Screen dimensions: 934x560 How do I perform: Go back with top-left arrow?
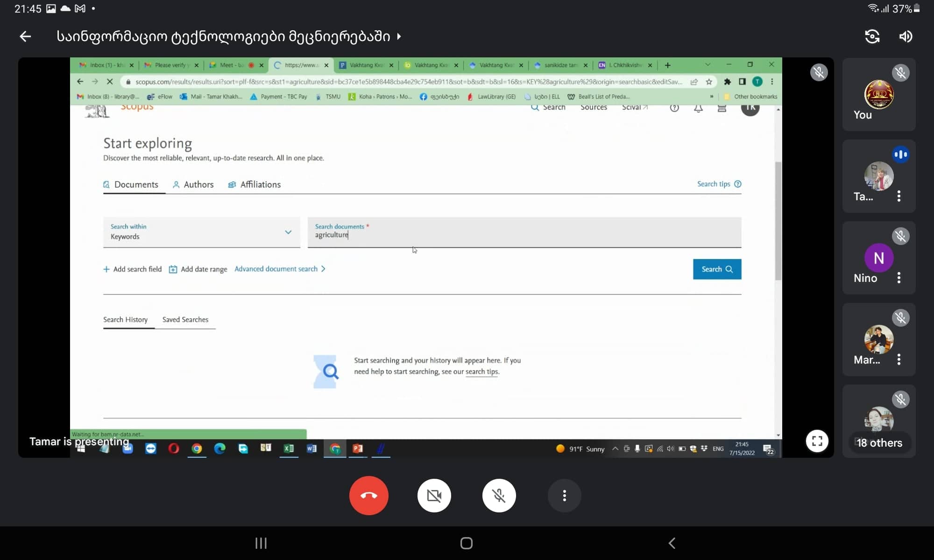tap(25, 36)
